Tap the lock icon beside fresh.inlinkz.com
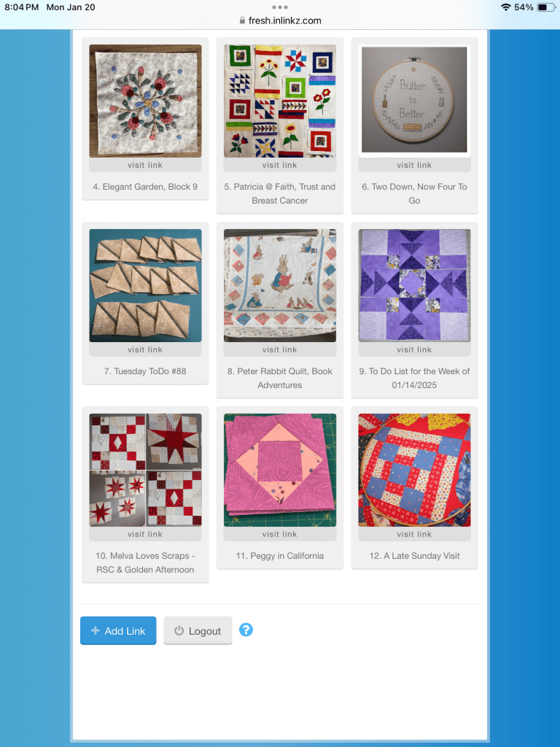This screenshot has height=747, width=560. tap(242, 20)
